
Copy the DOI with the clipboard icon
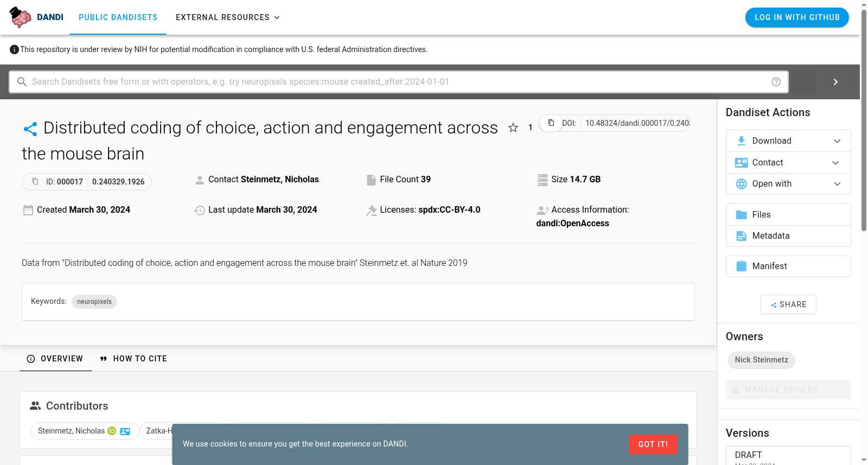click(x=551, y=123)
